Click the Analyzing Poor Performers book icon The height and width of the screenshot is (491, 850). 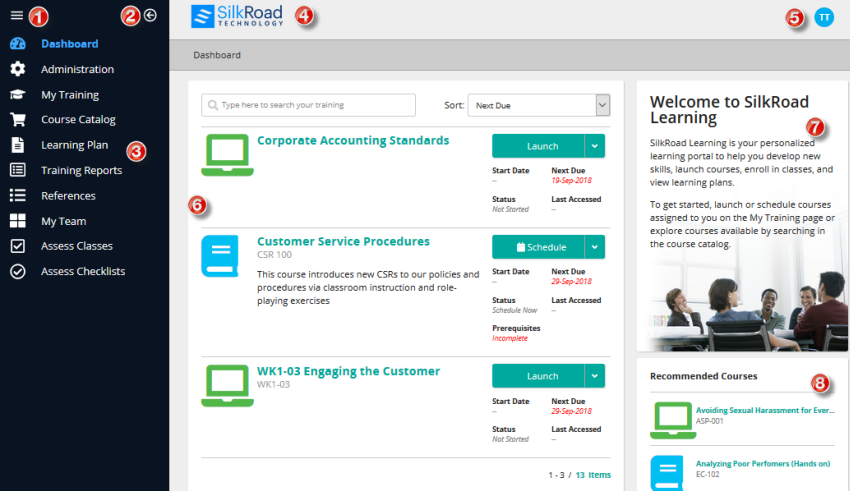click(667, 473)
